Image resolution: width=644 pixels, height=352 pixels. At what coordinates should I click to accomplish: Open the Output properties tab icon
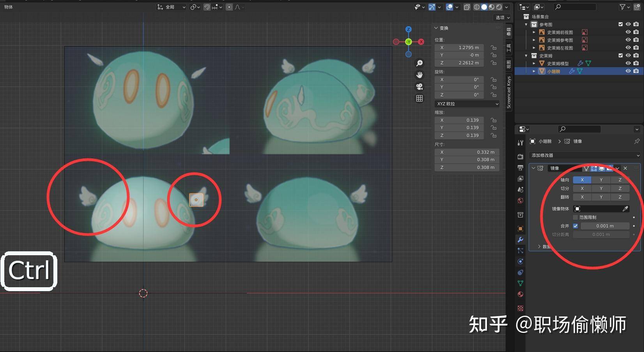click(520, 167)
